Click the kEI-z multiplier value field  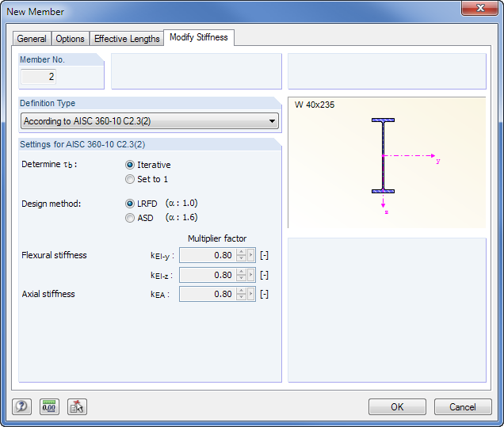point(208,275)
